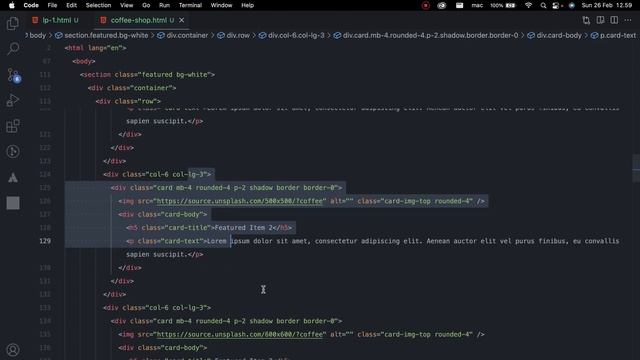Open the Code application menu
This screenshot has width=640, height=360.
coord(31,5)
